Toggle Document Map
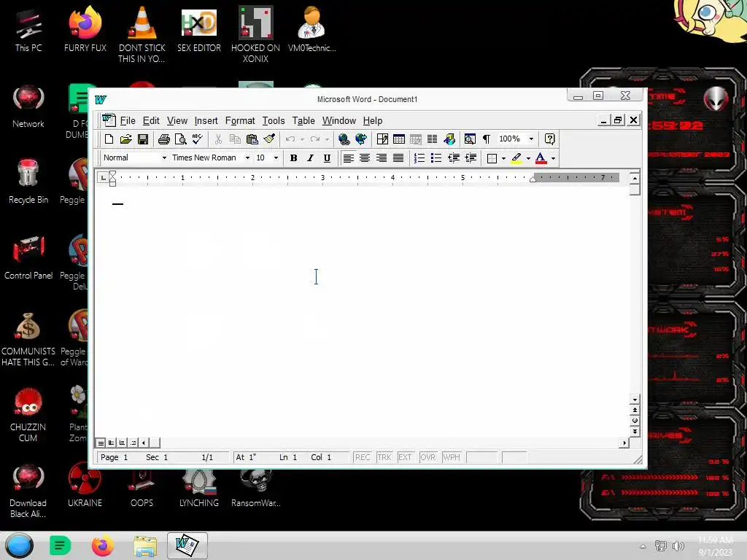The width and height of the screenshot is (747, 560). click(470, 139)
